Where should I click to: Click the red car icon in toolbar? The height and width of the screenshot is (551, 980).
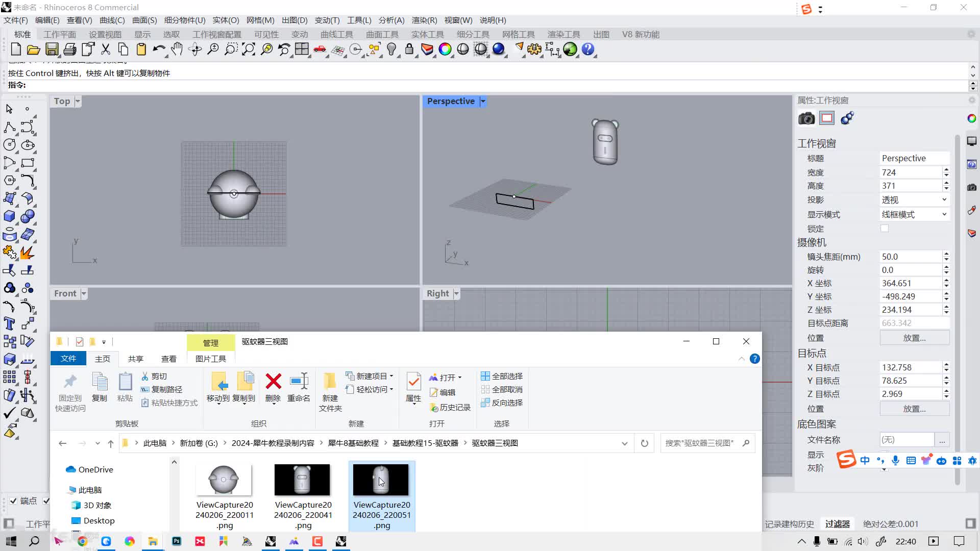320,49
